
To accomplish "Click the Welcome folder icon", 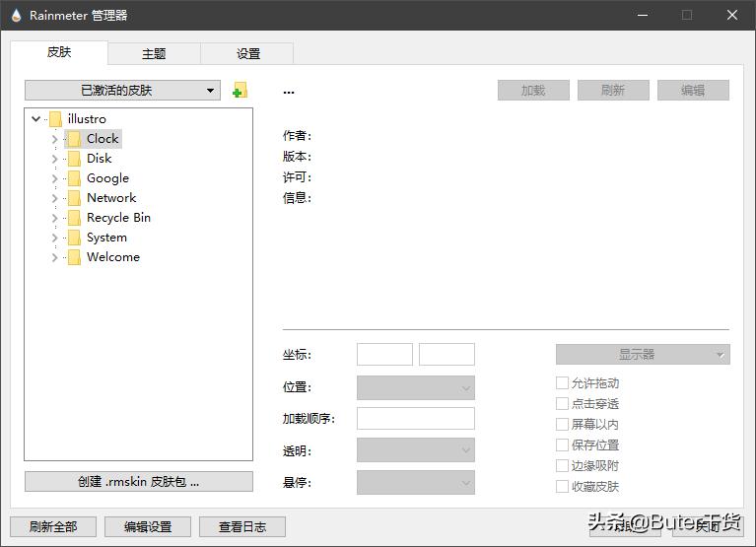I will pyautogui.click(x=74, y=257).
